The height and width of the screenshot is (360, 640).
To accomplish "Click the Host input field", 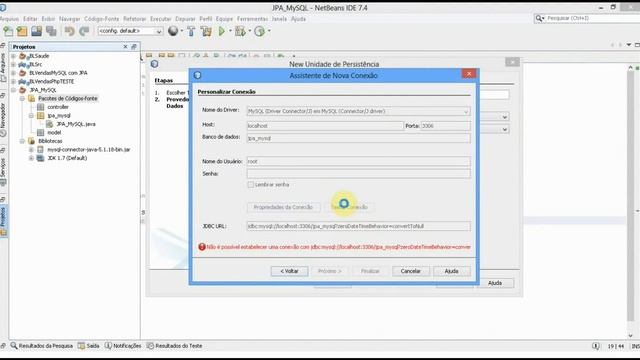I will pyautogui.click(x=325, y=126).
